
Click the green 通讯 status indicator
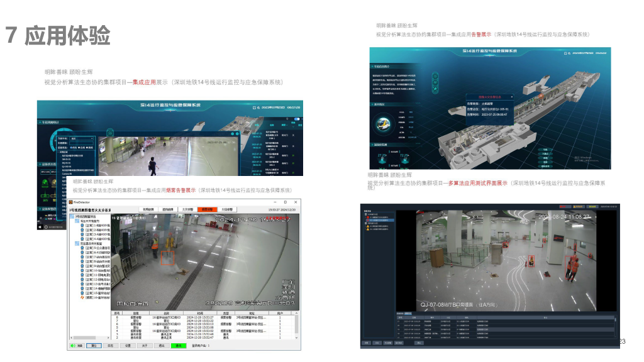(x=179, y=346)
